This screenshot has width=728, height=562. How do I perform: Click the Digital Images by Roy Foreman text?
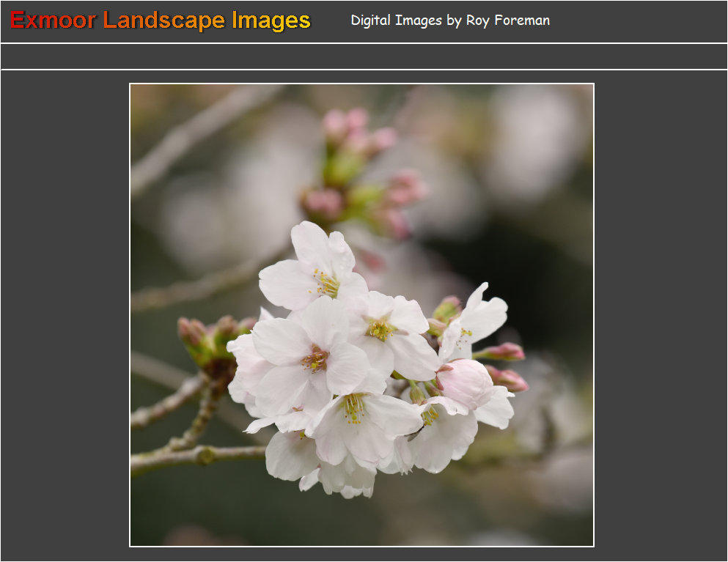coord(449,21)
